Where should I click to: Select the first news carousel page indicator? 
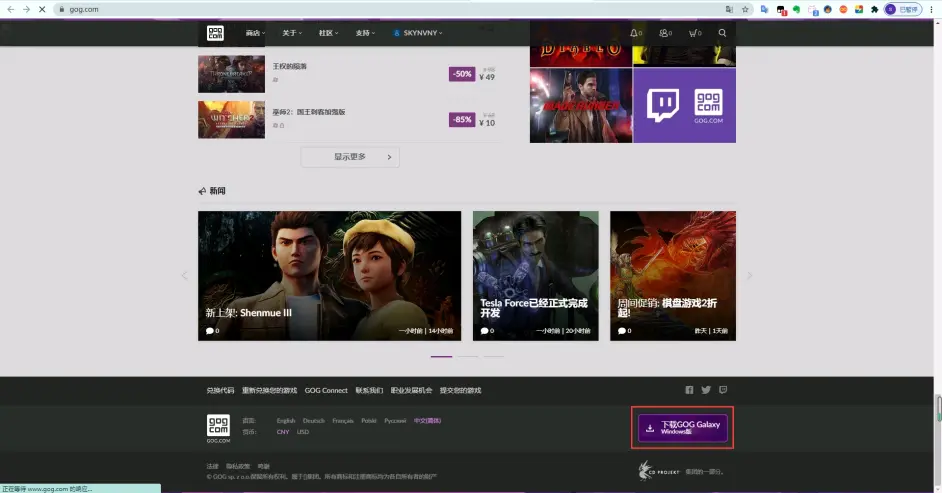pyautogui.click(x=441, y=357)
